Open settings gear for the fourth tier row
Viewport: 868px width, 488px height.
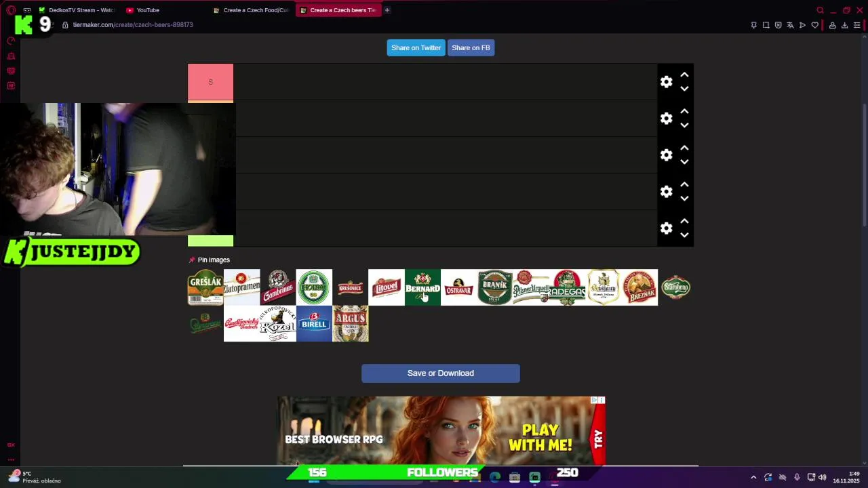coord(666,192)
